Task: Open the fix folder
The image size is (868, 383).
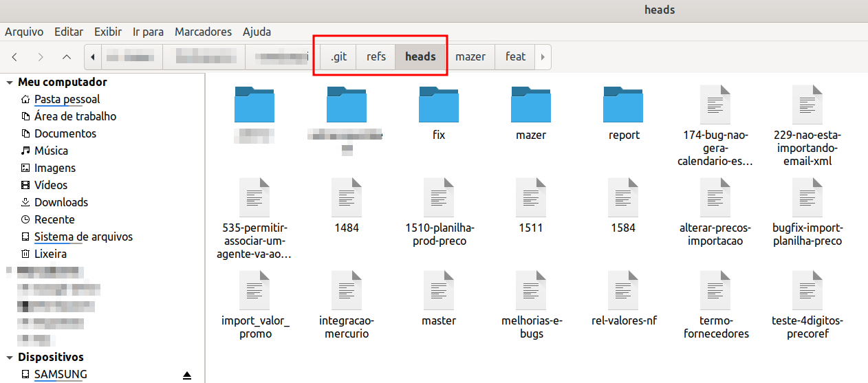Action: [x=439, y=105]
